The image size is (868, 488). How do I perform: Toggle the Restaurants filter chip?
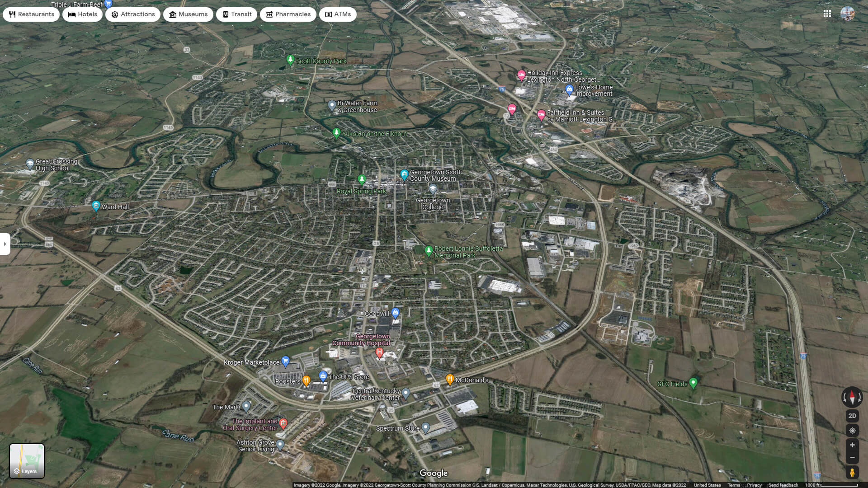31,14
